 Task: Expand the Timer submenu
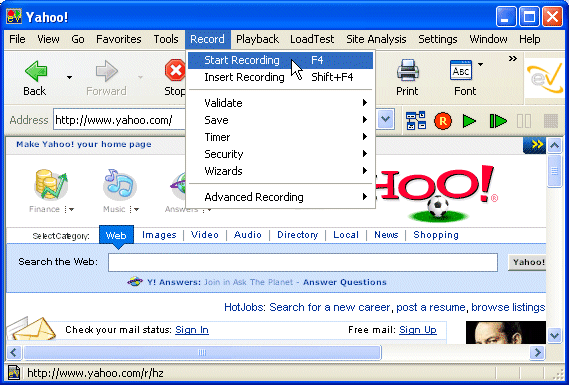(x=281, y=137)
